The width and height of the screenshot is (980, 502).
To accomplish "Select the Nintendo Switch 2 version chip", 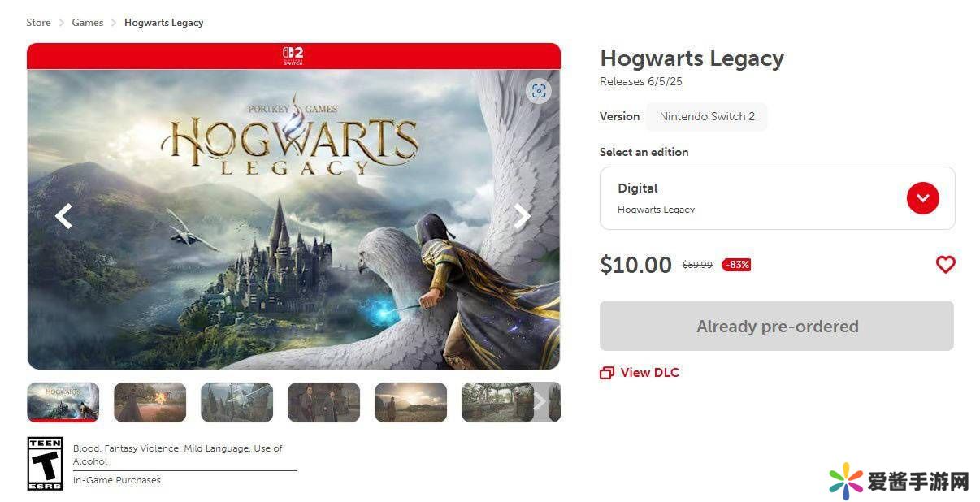I will [707, 116].
